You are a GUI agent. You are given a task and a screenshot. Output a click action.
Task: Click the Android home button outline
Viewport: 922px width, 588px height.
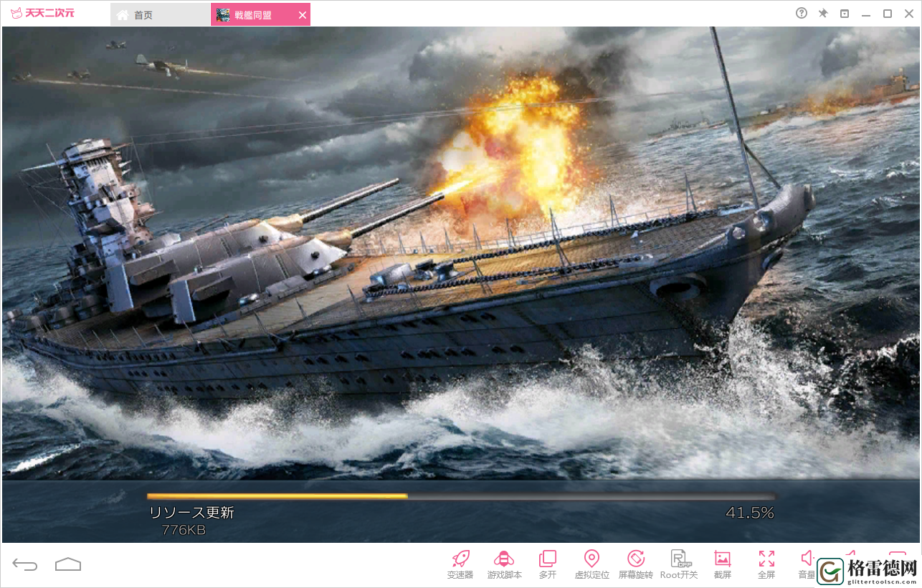coord(68,565)
